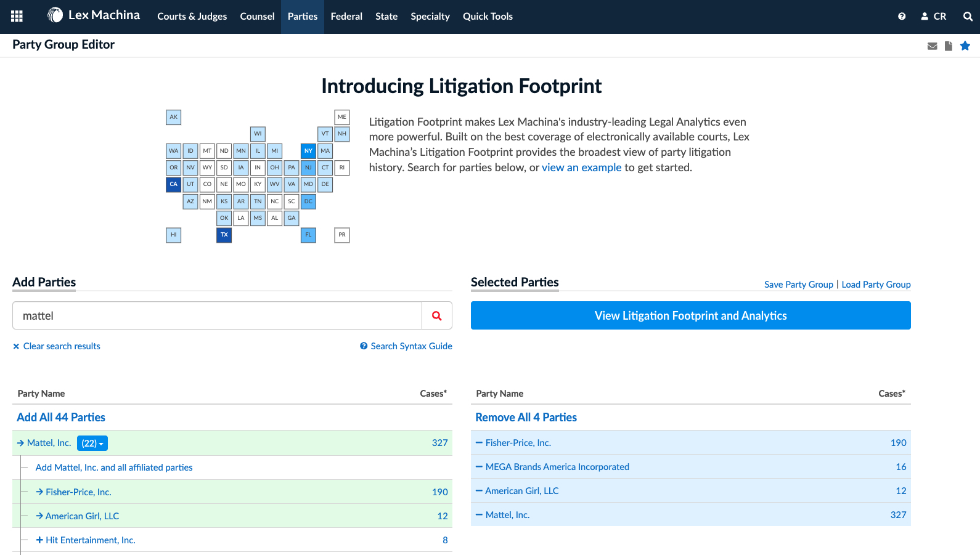This screenshot has height=555, width=980.
Task: Click the Search Syntax Guide help icon
Action: (364, 346)
